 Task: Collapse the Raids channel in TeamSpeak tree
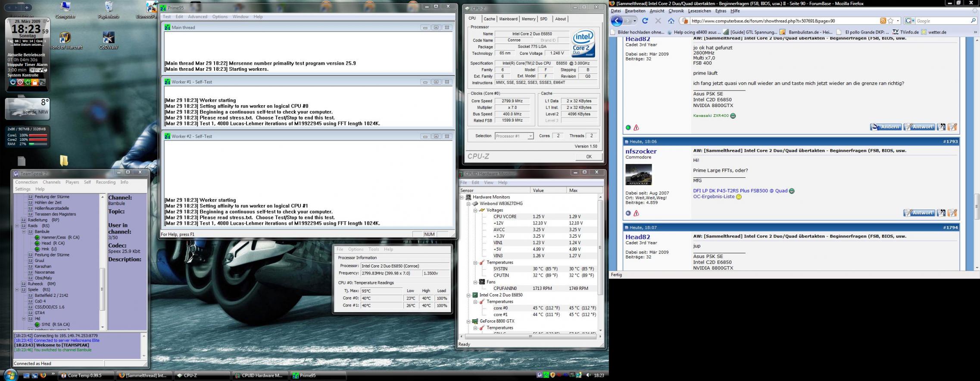point(17,226)
